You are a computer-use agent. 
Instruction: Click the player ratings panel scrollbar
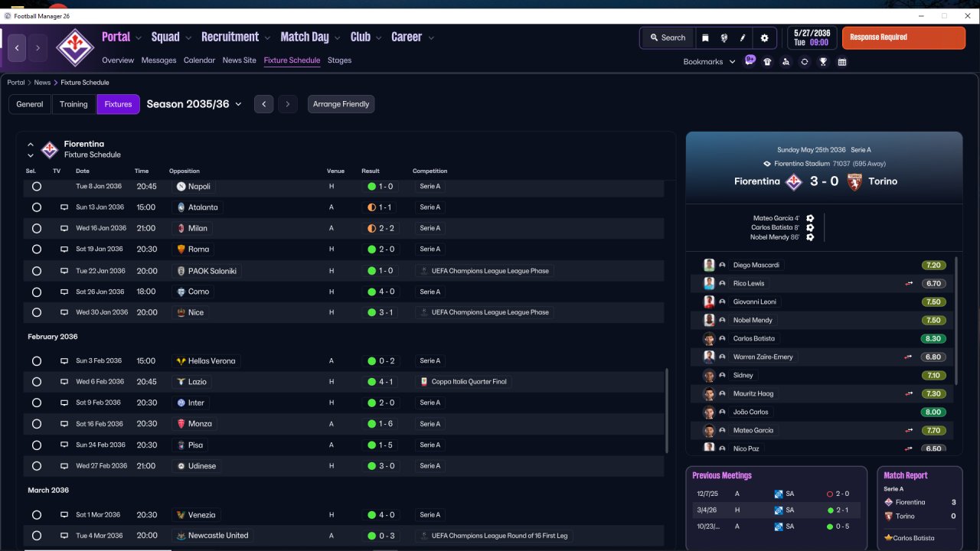[957, 320]
